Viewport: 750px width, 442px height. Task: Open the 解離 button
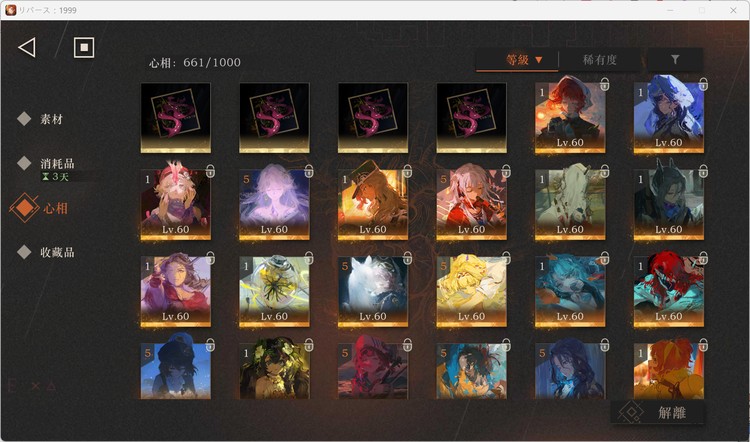pos(658,412)
